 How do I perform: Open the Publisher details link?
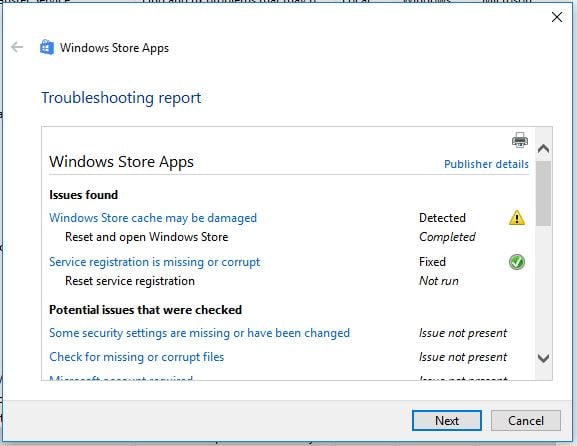[x=486, y=164]
